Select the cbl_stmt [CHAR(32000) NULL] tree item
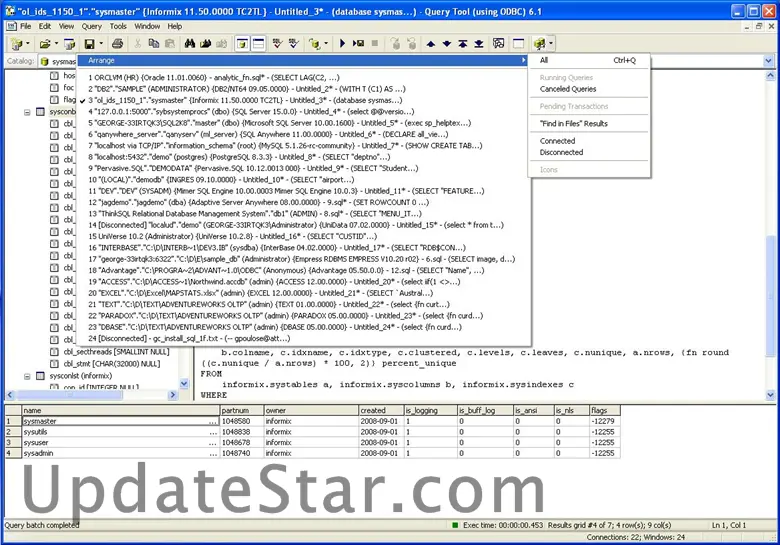 112,364
